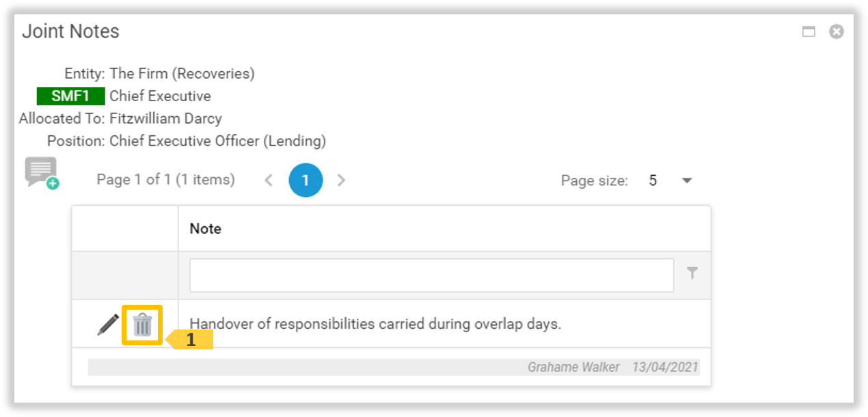The image size is (868, 417).
Task: Sort by the Note column header
Action: coord(206,228)
